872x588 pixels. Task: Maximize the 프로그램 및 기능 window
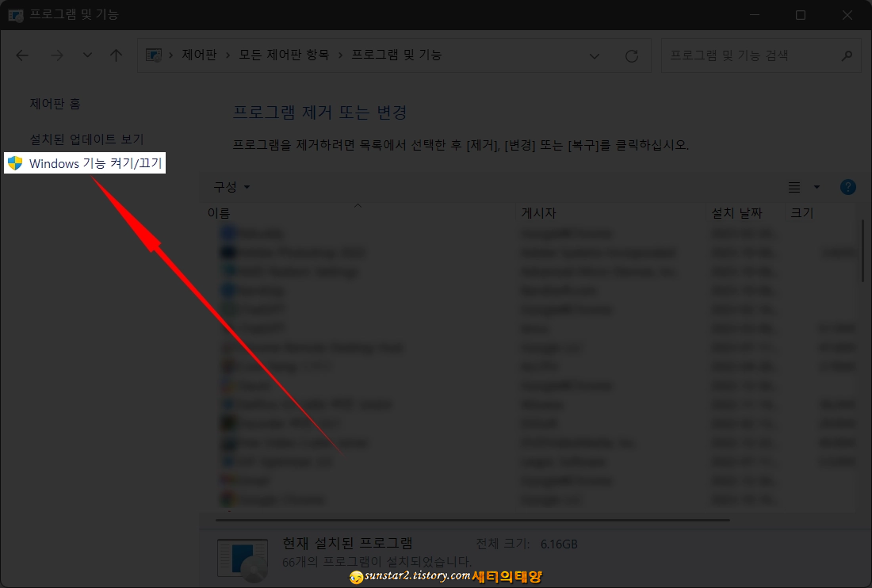point(801,15)
